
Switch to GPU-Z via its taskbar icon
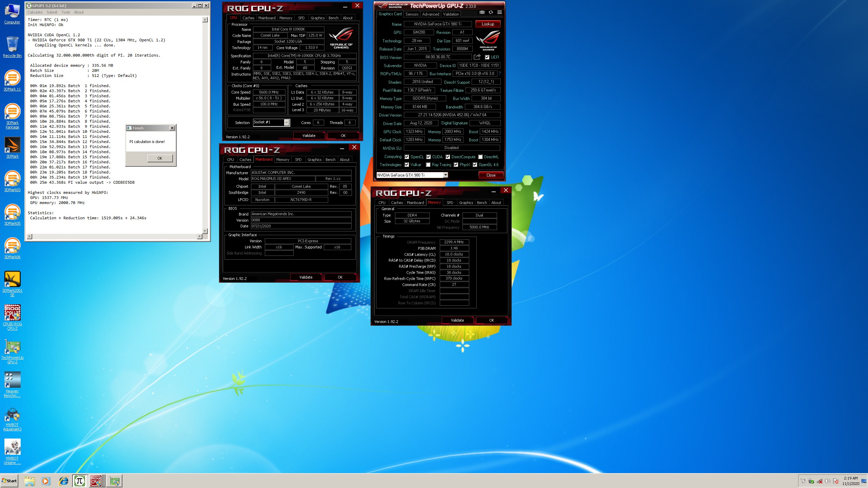115,481
